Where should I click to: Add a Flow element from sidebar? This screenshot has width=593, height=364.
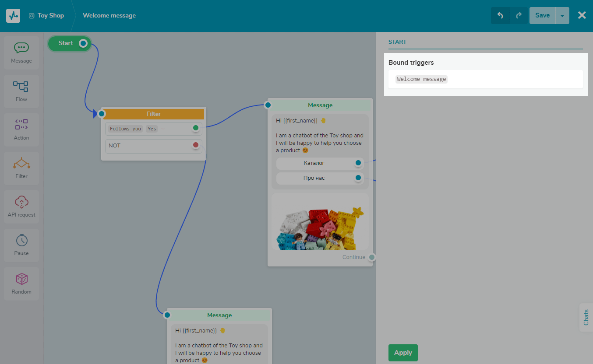[x=21, y=91]
